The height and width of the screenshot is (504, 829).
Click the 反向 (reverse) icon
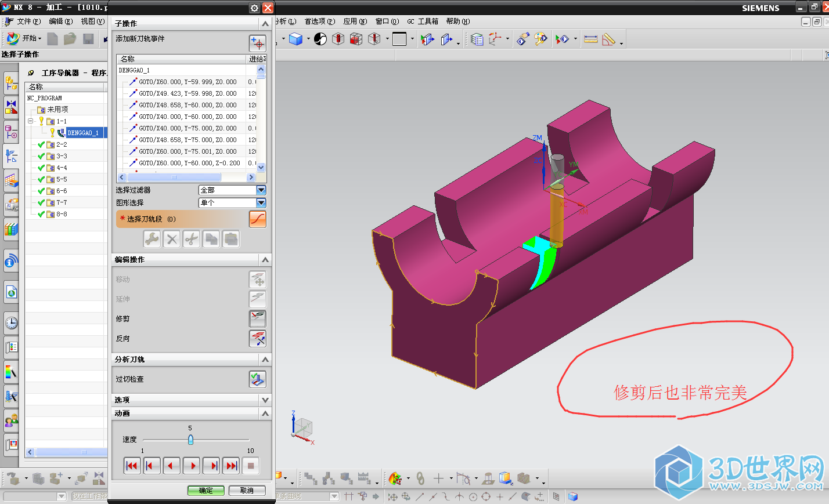[x=257, y=339]
